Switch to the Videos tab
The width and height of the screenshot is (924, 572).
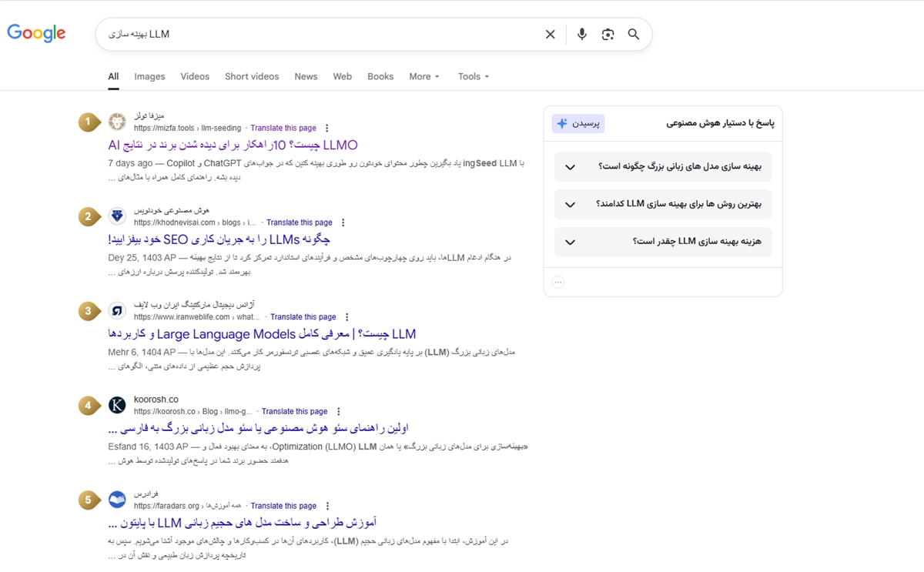coord(195,77)
